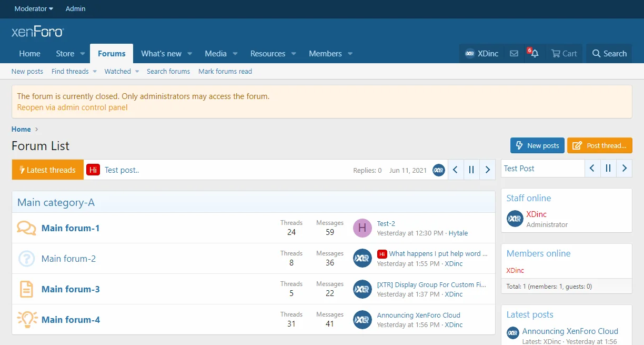The height and width of the screenshot is (345, 644).
Task: Open Reopen via admin control panel link
Action: (72, 107)
